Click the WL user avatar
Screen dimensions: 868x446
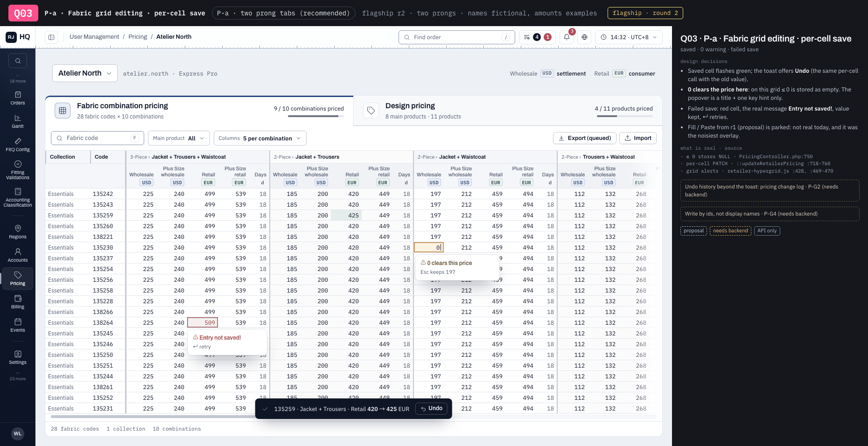coord(18,433)
